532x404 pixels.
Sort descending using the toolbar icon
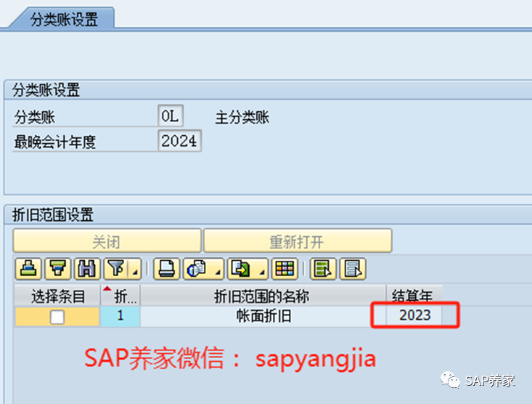pos(57,269)
